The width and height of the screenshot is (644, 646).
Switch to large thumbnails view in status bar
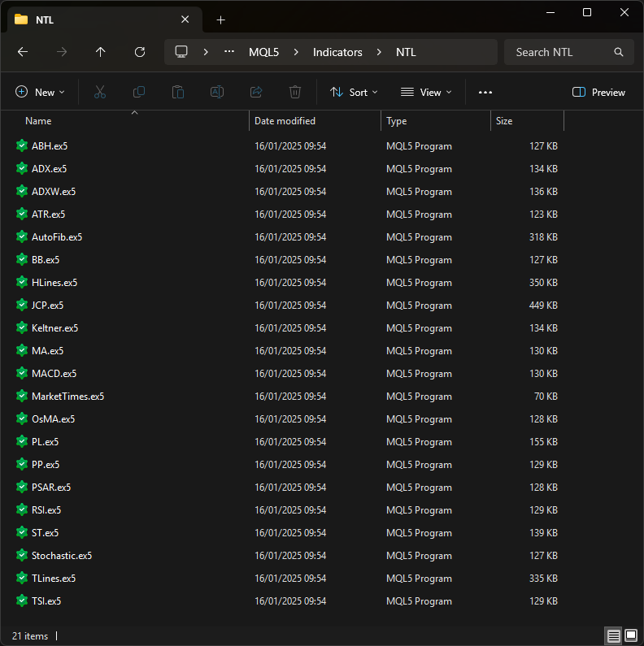(631, 635)
